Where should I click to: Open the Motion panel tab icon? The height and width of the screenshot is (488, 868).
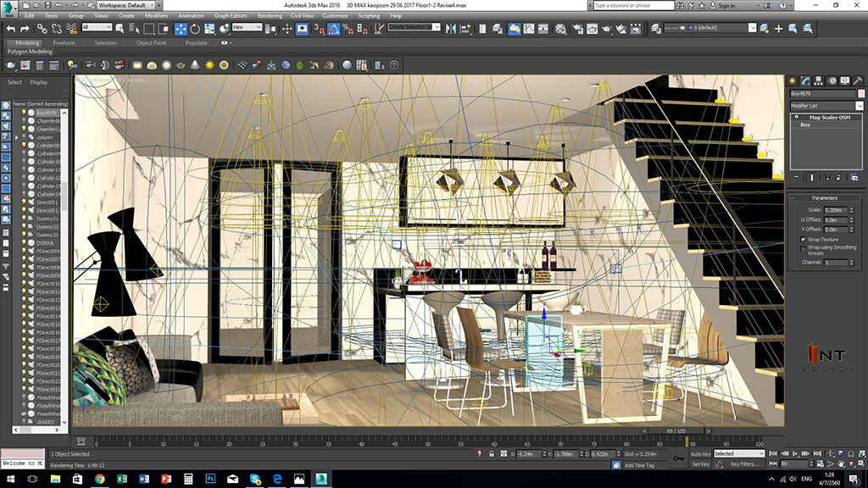832,80
